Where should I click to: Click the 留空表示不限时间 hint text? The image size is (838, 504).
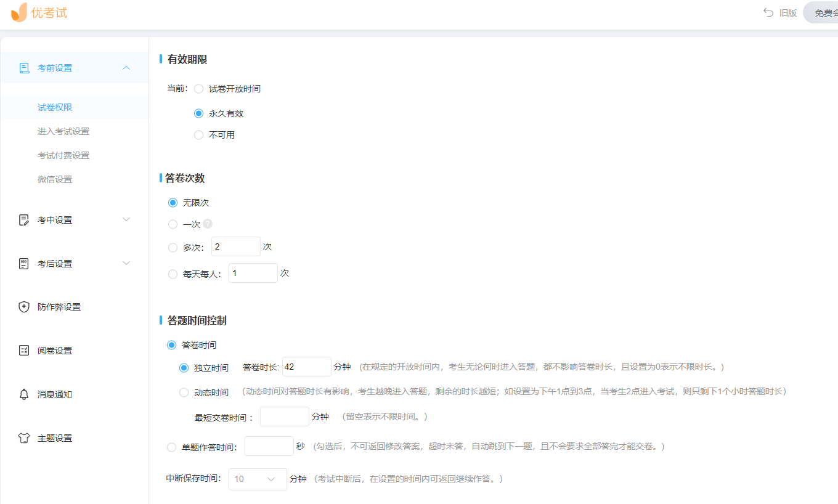384,417
